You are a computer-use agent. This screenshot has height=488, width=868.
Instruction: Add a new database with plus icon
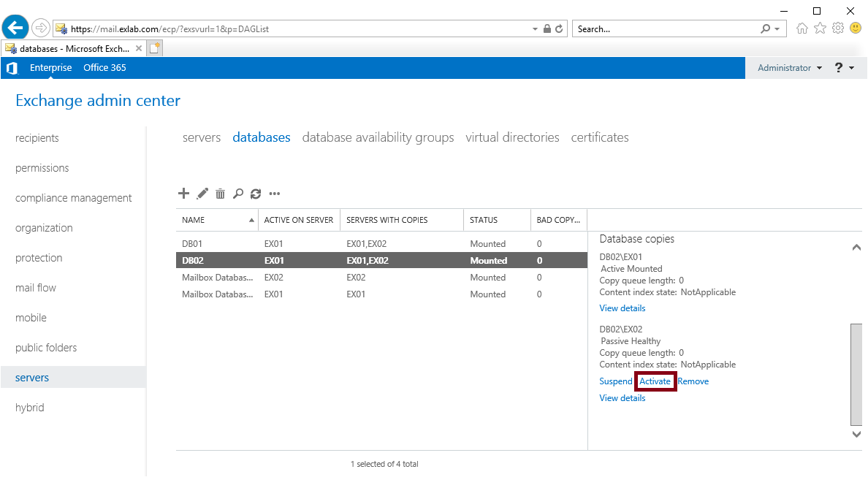click(x=183, y=193)
